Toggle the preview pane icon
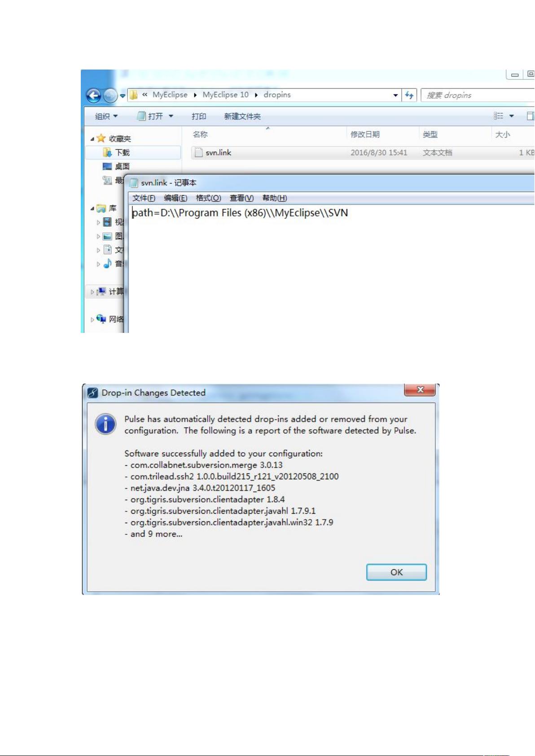The height and width of the screenshot is (756, 535). click(x=530, y=116)
